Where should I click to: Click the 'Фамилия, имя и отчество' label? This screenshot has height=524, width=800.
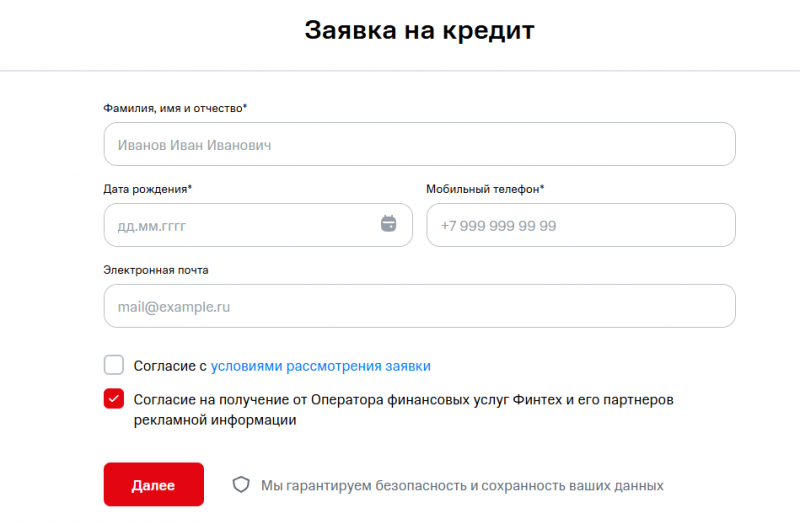pos(175,107)
